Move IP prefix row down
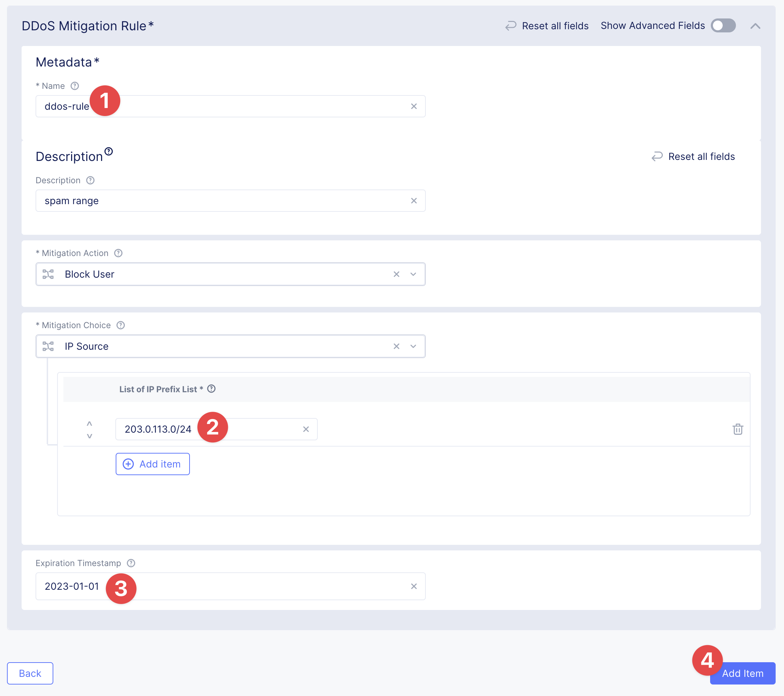Image resolution: width=784 pixels, height=696 pixels. (x=89, y=436)
